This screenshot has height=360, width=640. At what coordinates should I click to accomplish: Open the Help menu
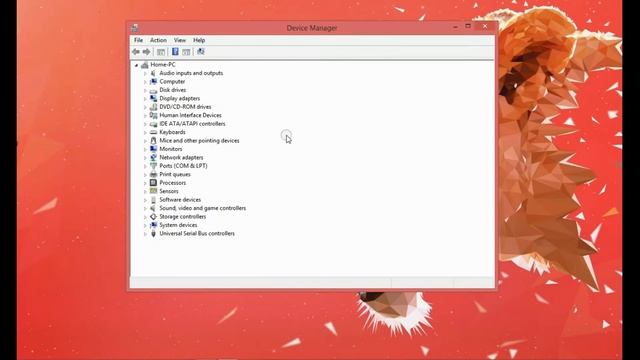[199, 40]
